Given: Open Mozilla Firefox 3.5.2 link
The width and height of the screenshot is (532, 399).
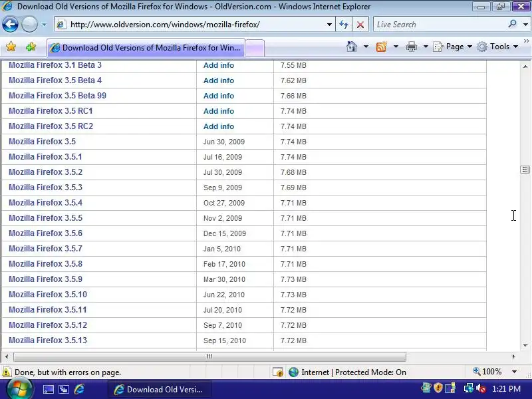Looking at the screenshot, I should pyautogui.click(x=45, y=172).
